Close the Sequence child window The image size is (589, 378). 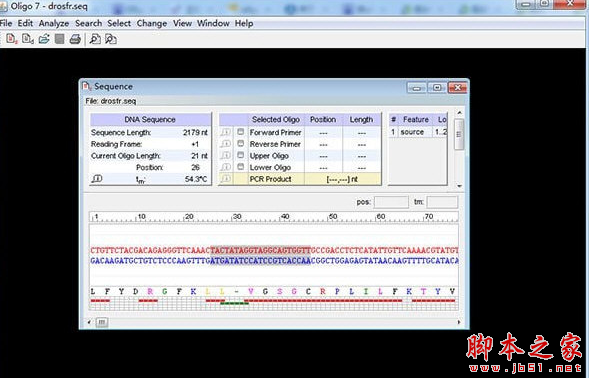pos(458,88)
